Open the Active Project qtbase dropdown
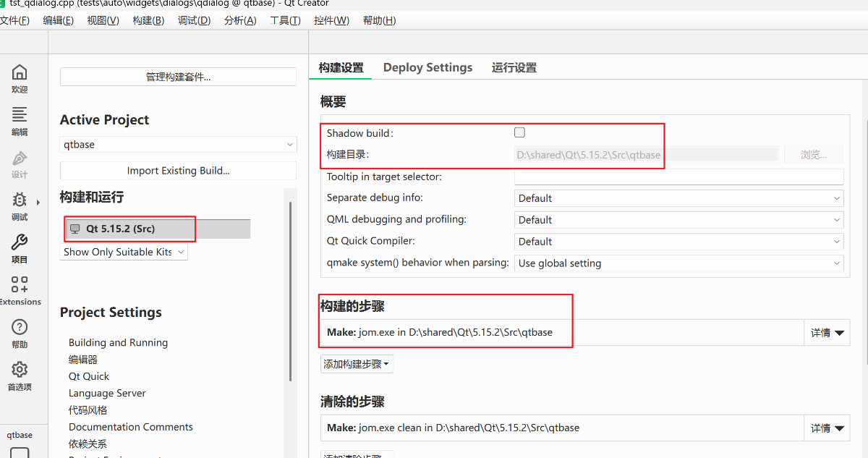868x458 pixels. tap(178, 145)
